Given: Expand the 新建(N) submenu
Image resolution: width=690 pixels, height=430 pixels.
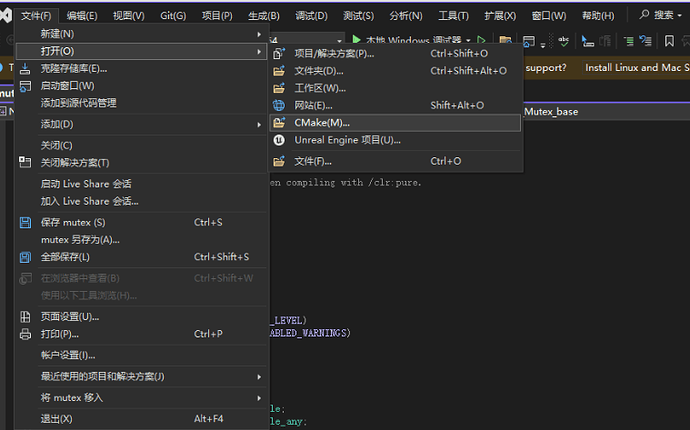Looking at the screenshot, I should tap(141, 34).
